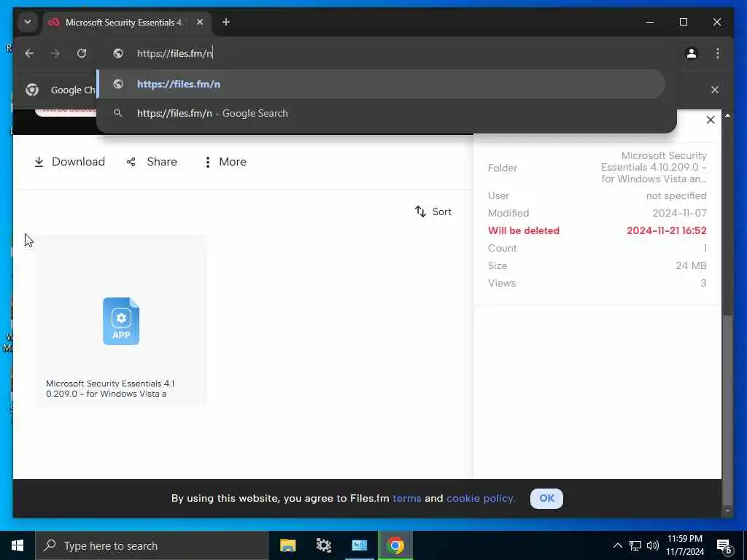
Task: Click the browser back arrow
Action: point(29,53)
